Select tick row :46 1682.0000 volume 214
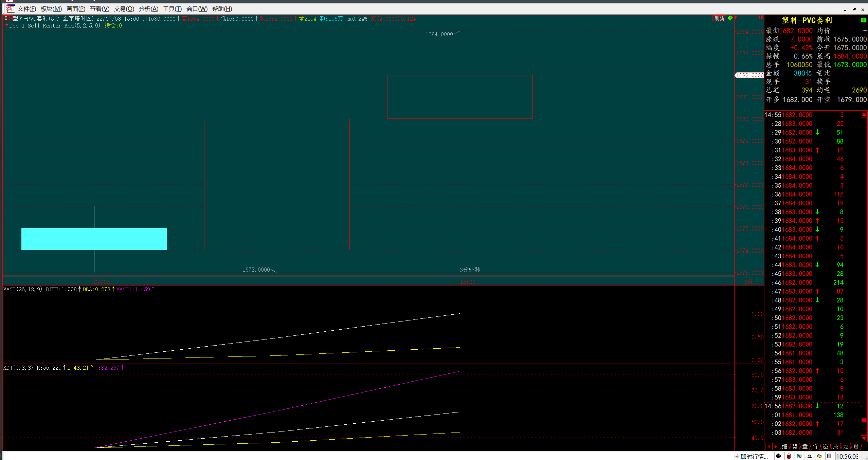The width and height of the screenshot is (868, 460). 812,282
